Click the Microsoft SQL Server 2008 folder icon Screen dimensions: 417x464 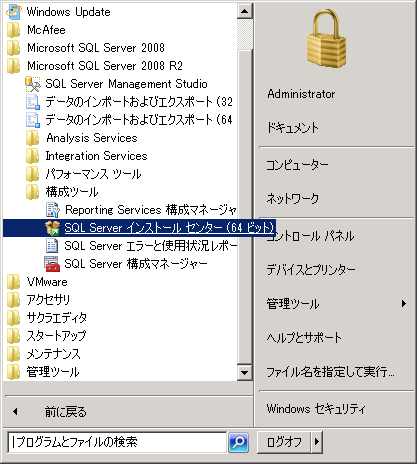tap(14, 48)
